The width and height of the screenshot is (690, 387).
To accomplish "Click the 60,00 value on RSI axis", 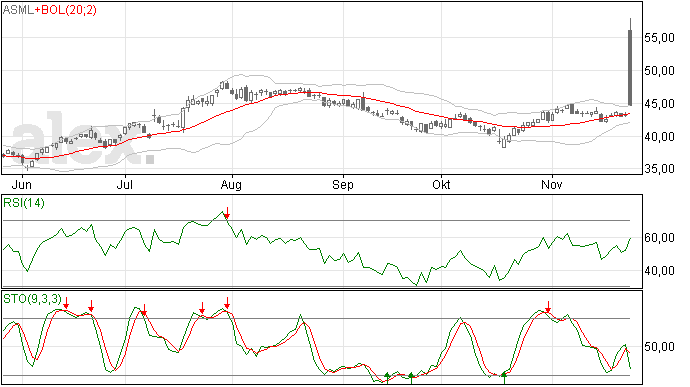I will pos(659,238).
